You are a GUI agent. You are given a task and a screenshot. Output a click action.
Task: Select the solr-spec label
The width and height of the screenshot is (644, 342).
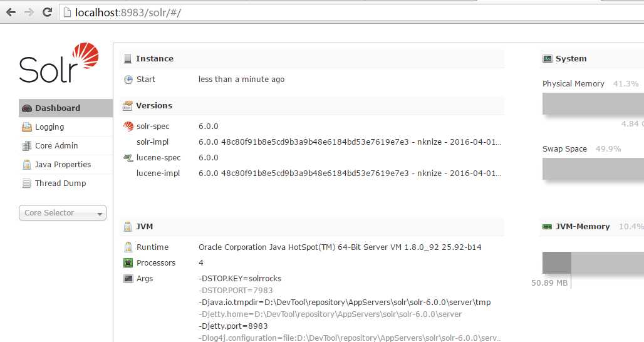pyautogui.click(x=153, y=127)
